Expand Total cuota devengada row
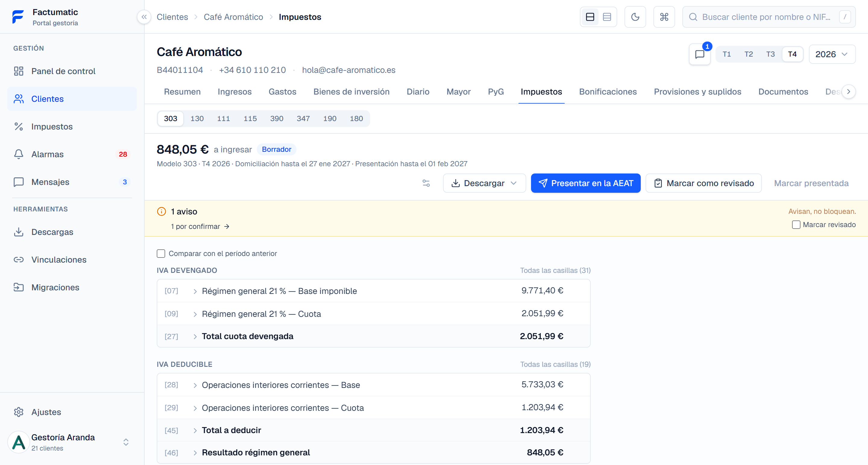 pyautogui.click(x=373, y=336)
